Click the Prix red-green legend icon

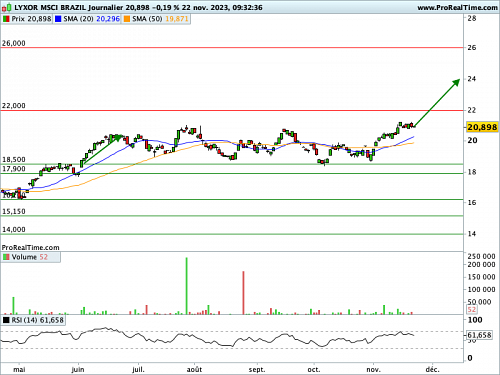6,19
